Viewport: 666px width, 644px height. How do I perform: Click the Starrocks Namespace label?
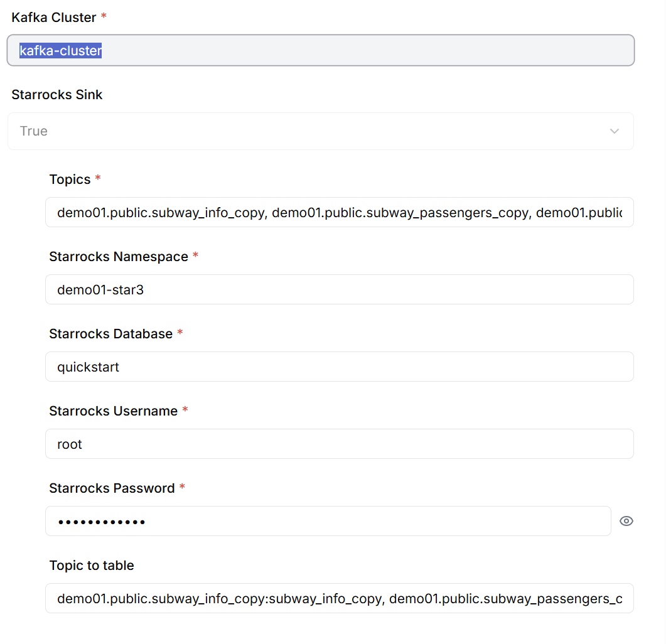[119, 257]
